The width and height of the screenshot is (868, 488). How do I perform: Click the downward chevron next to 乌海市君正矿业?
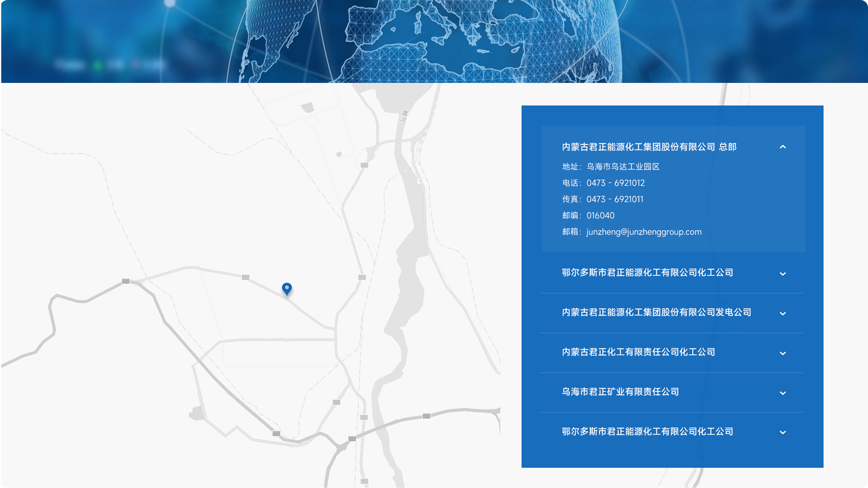click(784, 393)
